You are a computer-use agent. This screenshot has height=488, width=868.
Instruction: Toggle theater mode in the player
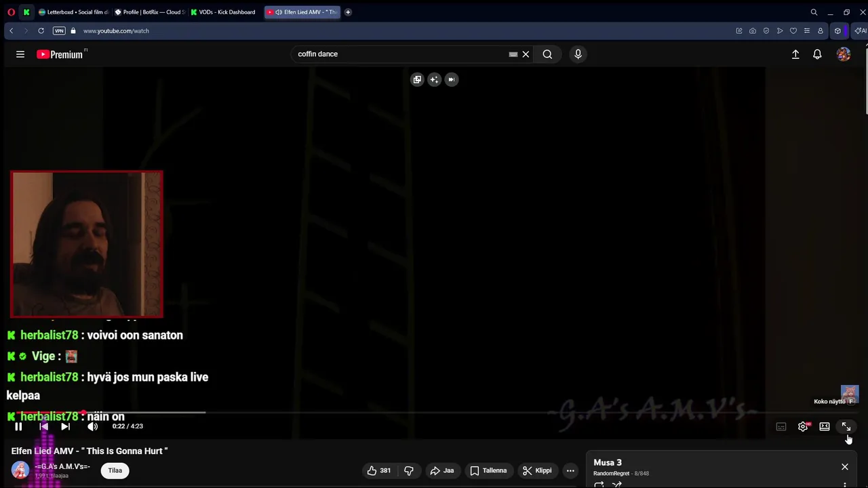point(825,426)
